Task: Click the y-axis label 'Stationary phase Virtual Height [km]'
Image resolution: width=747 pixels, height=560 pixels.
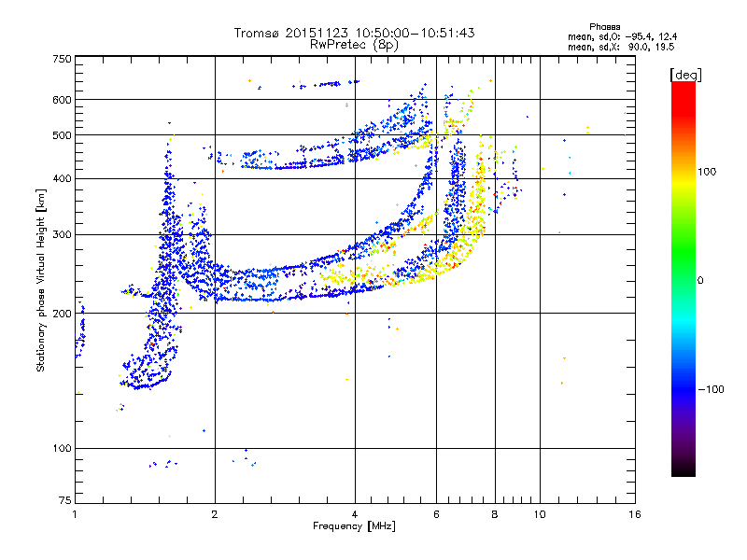Action: [x=41, y=280]
